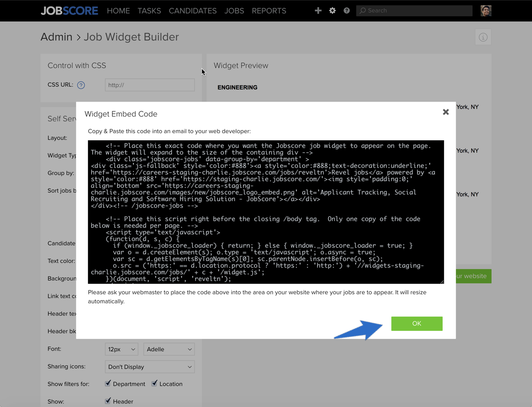This screenshot has width=532, height=407.
Task: Click the user profile avatar
Action: click(486, 10)
